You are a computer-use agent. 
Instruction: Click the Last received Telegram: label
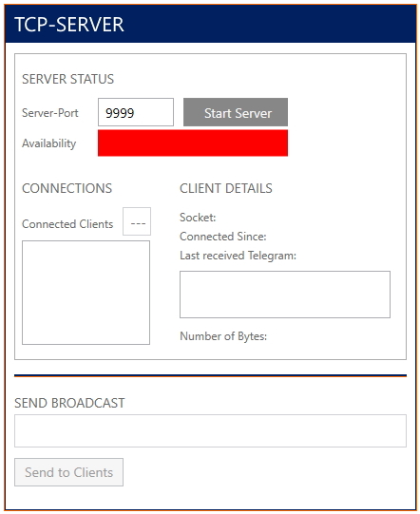(x=239, y=256)
